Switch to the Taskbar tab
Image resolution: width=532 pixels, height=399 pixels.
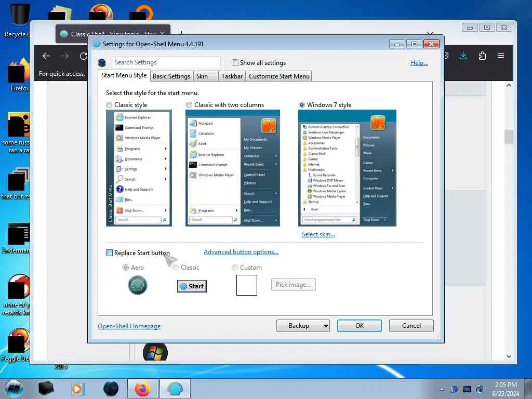[x=232, y=76]
